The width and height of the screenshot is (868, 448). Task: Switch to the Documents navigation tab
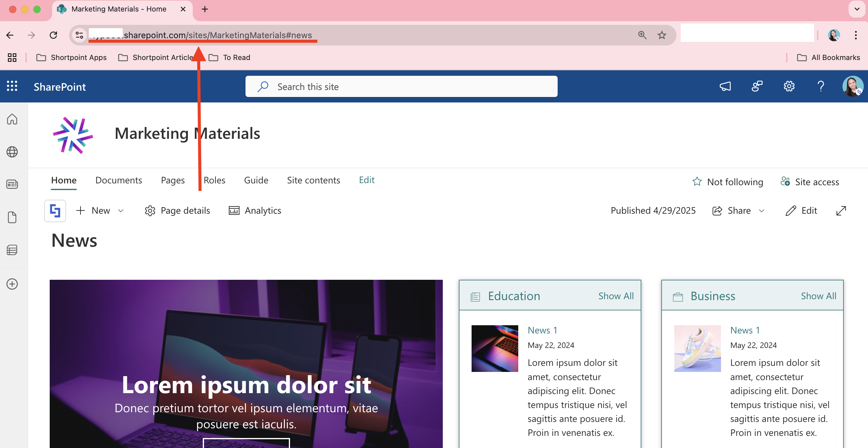[119, 180]
